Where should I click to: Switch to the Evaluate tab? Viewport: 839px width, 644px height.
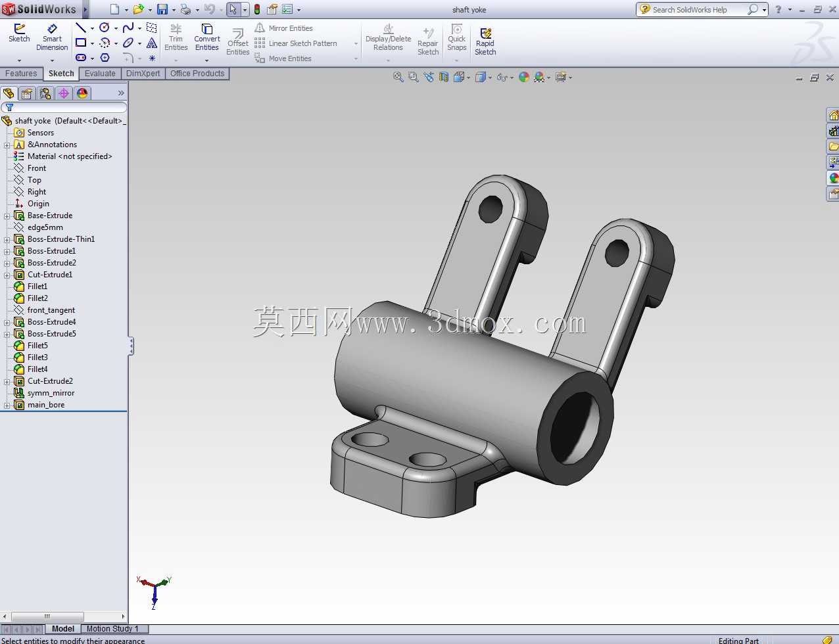click(x=100, y=74)
